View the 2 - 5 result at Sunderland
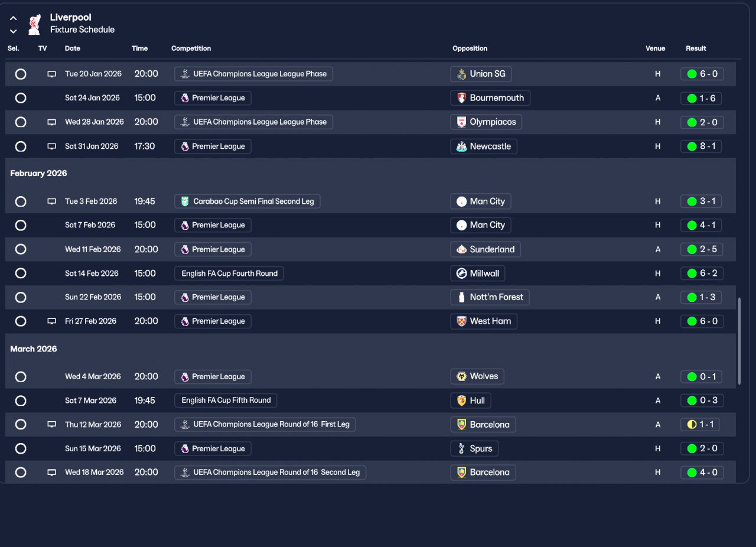The height and width of the screenshot is (547, 756). [702, 249]
